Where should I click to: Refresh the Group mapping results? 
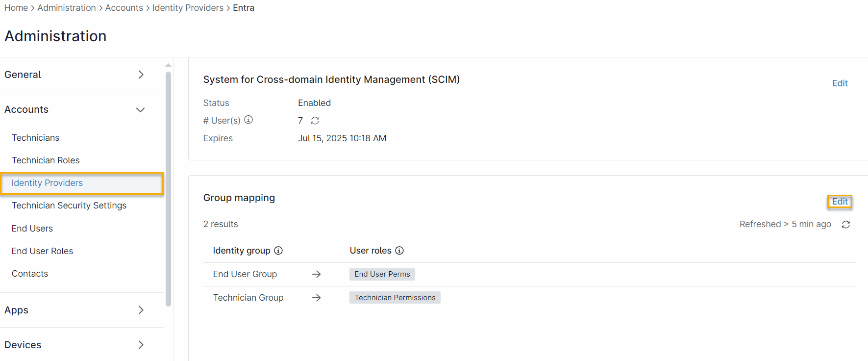[845, 224]
